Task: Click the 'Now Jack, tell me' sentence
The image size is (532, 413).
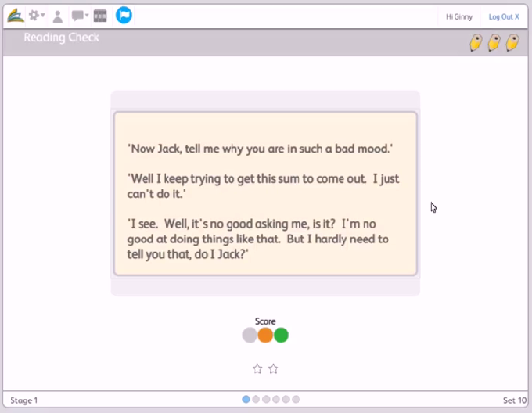Action: tap(261, 149)
